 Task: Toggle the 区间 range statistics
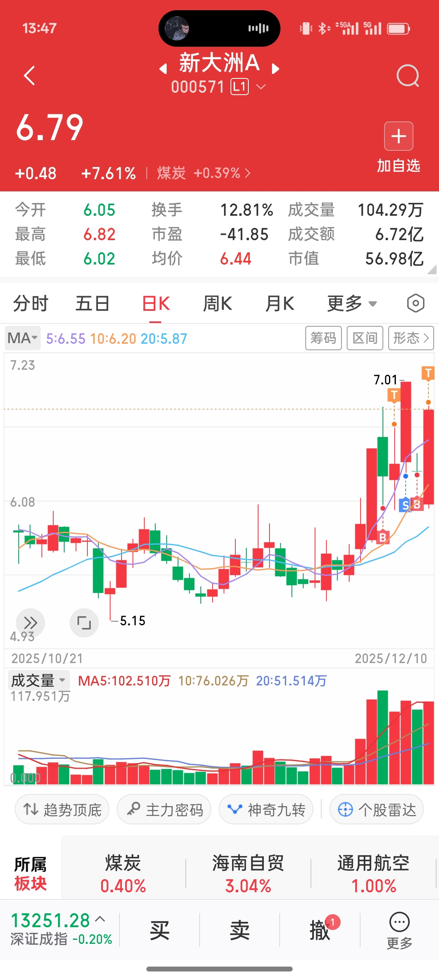click(x=365, y=338)
